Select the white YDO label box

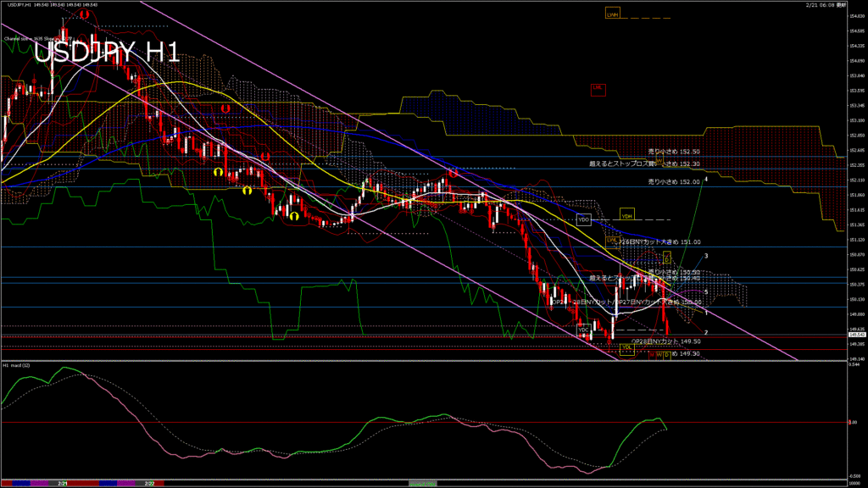click(x=583, y=219)
